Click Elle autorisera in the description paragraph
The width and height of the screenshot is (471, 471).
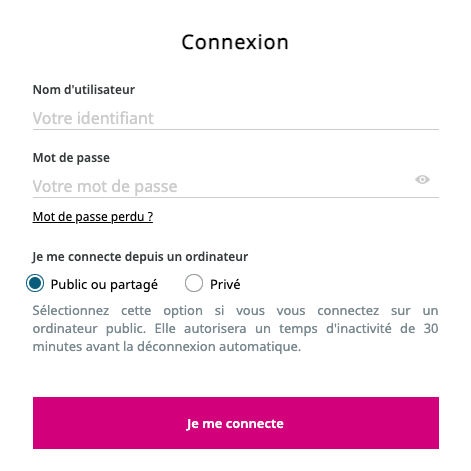pyautogui.click(x=200, y=329)
